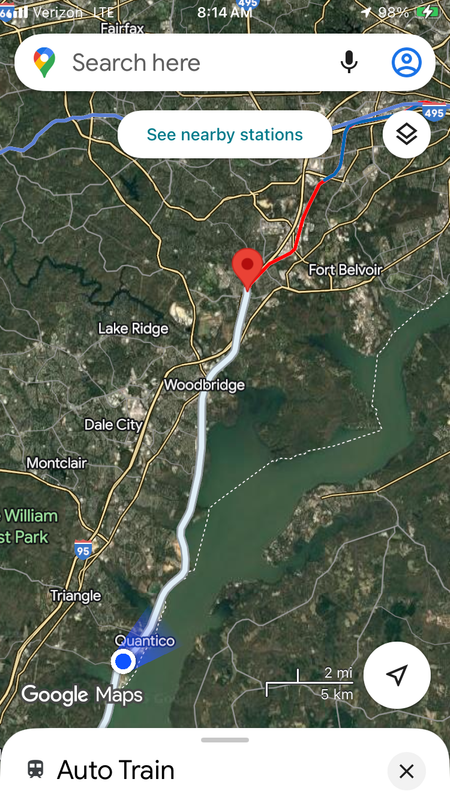Open the map layers button
This screenshot has width=450, height=800.
click(407, 134)
